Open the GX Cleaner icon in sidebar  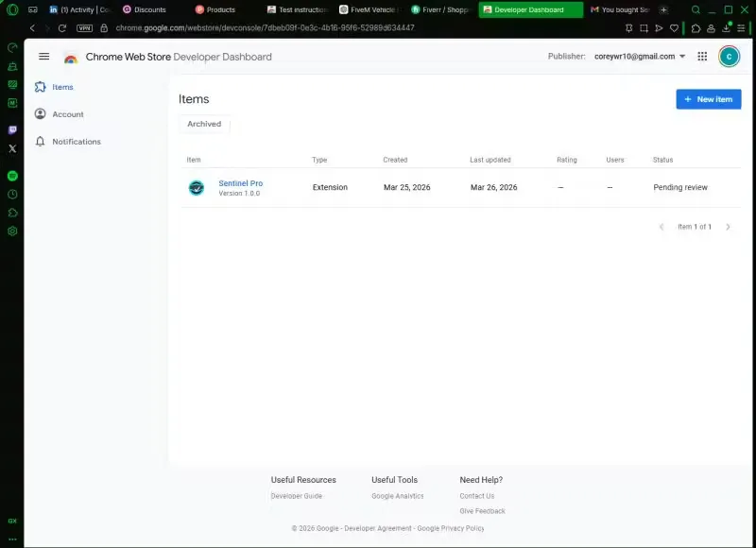12,66
